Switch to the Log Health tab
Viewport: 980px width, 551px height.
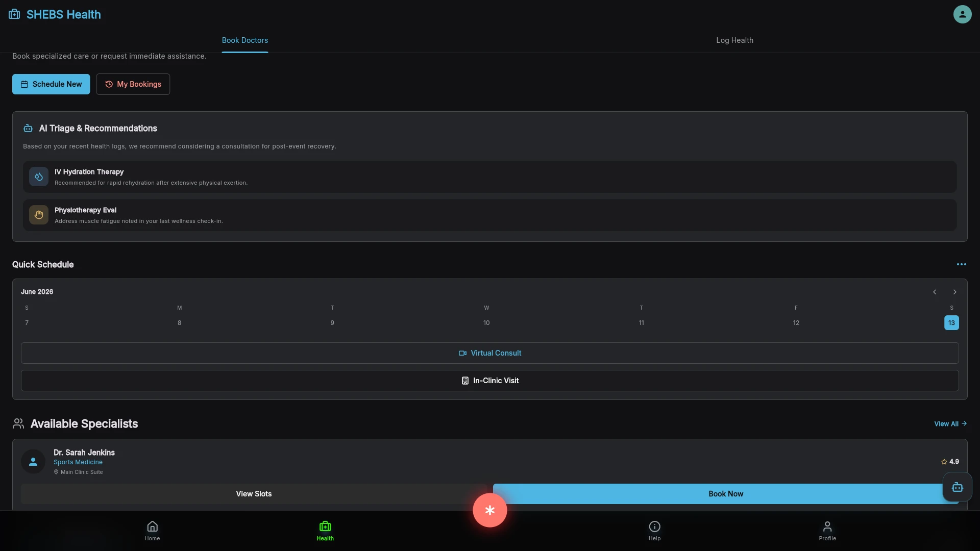(734, 40)
